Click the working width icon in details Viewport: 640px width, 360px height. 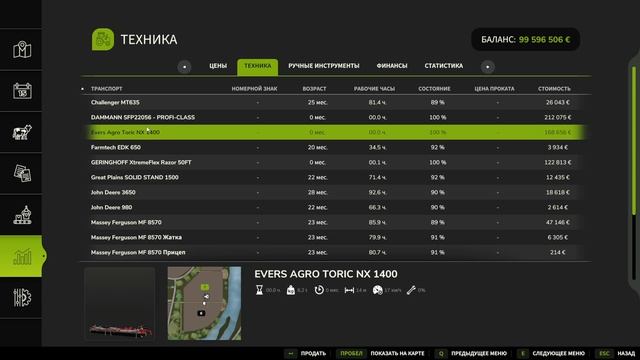pos(349,290)
